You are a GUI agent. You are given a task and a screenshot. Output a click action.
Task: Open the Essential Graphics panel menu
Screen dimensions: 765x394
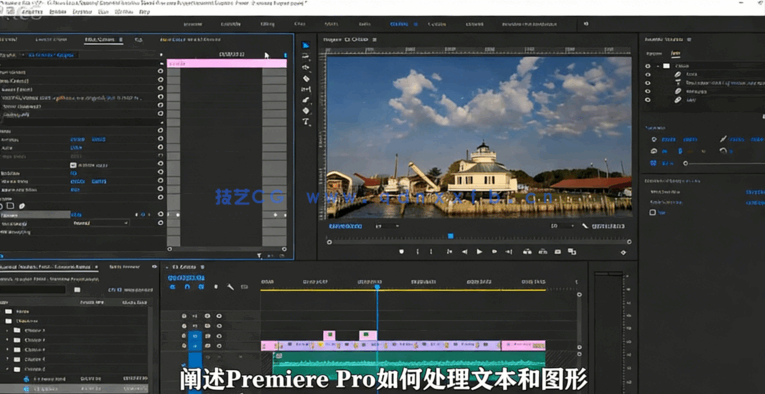tap(688, 39)
